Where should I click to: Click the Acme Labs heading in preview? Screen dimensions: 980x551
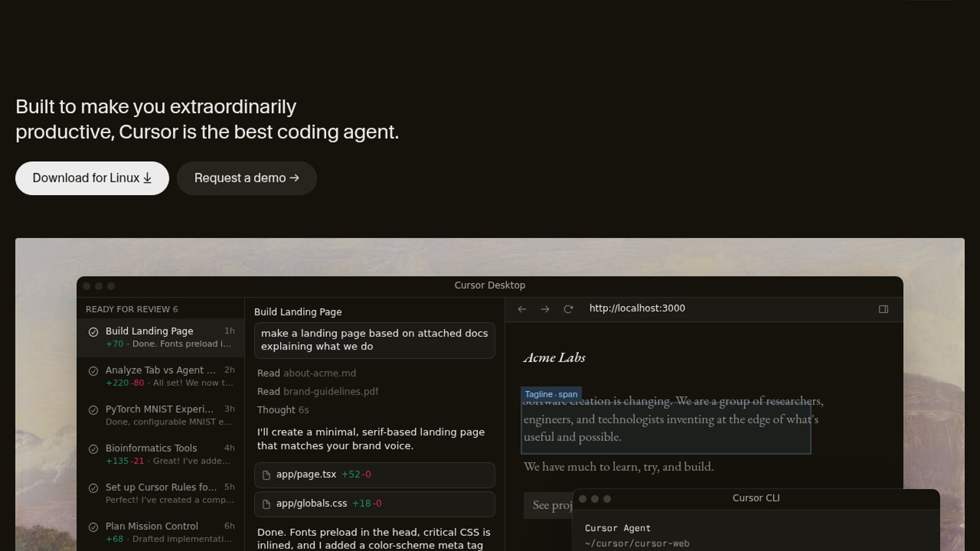[554, 358]
